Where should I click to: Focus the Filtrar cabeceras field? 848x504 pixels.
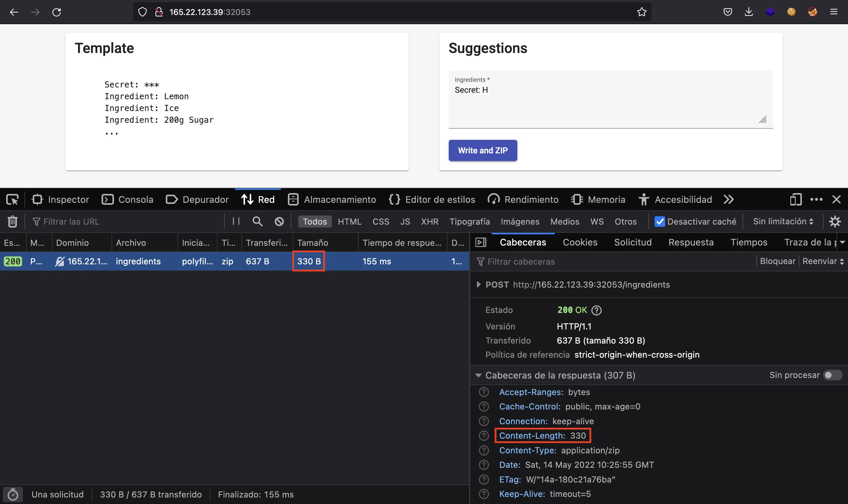[x=615, y=261]
